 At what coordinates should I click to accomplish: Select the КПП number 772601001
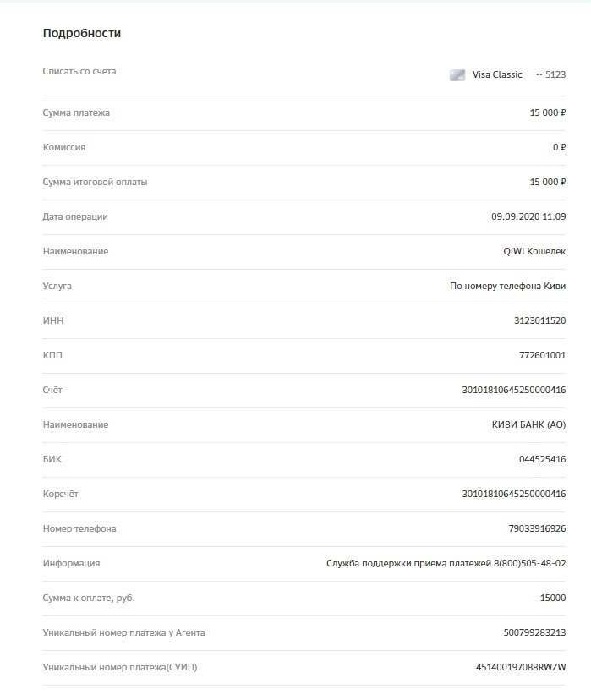(542, 355)
